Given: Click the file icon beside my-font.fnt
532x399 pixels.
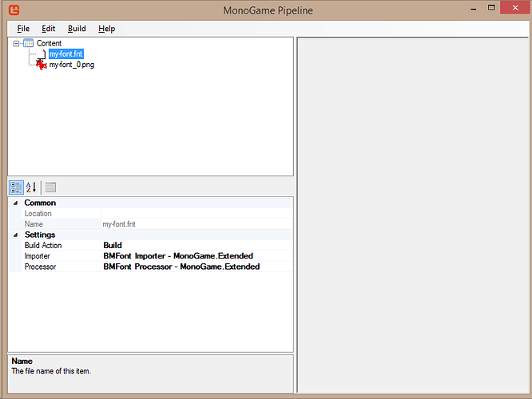Looking at the screenshot, I should tap(42, 54).
